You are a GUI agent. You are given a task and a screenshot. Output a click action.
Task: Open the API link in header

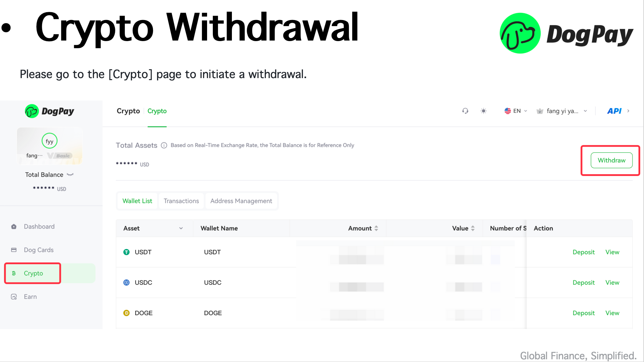click(x=614, y=111)
